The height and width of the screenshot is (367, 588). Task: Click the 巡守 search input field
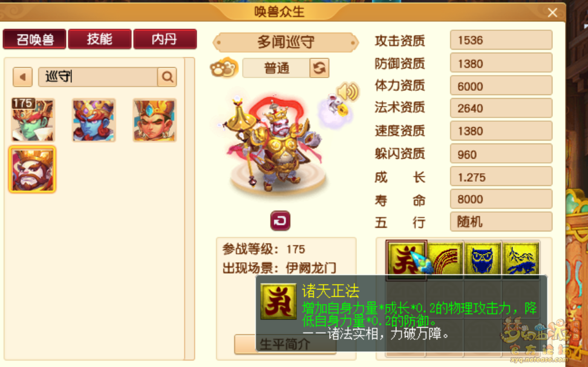pos(98,77)
